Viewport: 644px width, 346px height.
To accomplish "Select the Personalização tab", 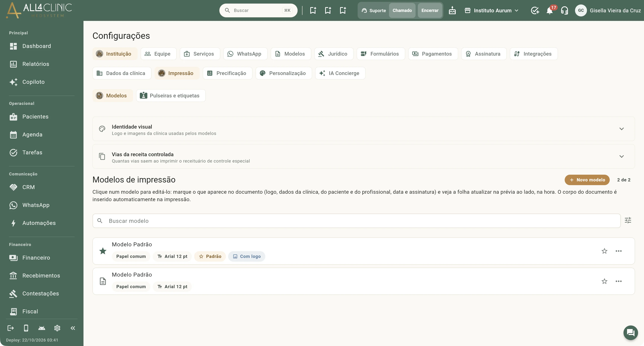I will (x=284, y=73).
